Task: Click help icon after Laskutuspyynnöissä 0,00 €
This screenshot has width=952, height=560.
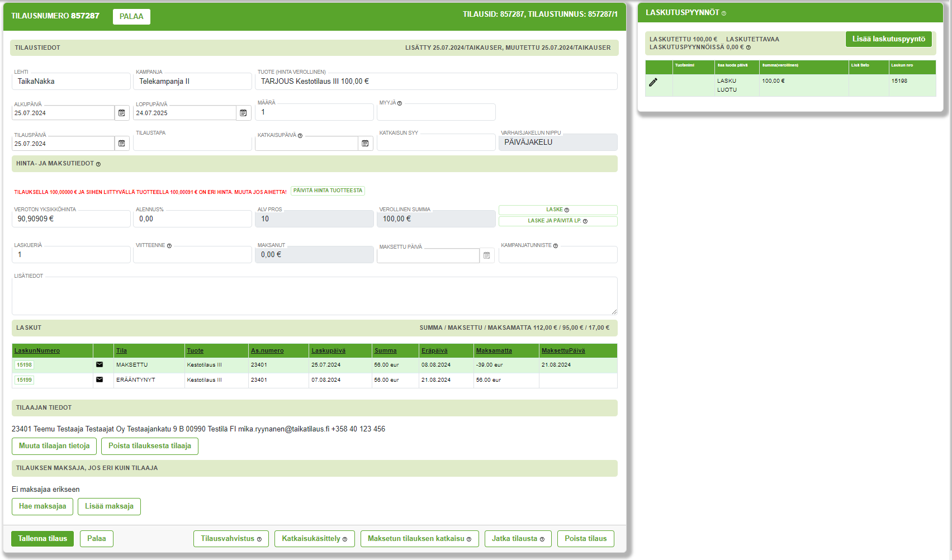Action: pyautogui.click(x=749, y=48)
